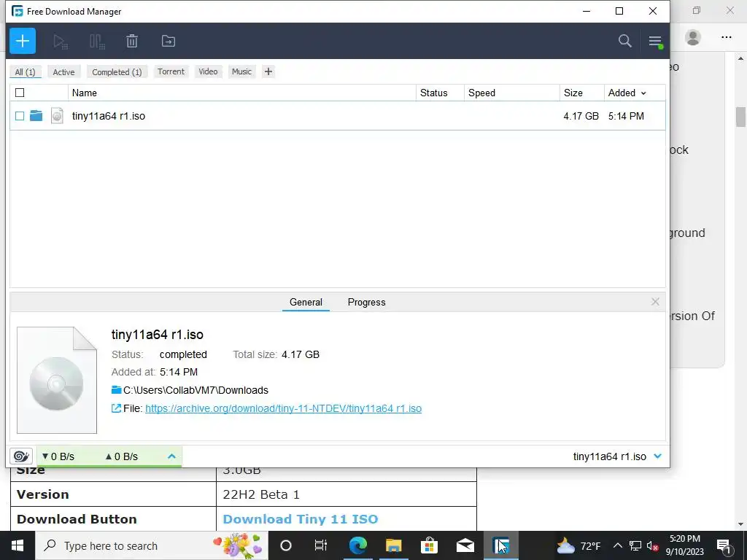Click the Windows taskbar search box
747x560 pixels.
pos(152,545)
